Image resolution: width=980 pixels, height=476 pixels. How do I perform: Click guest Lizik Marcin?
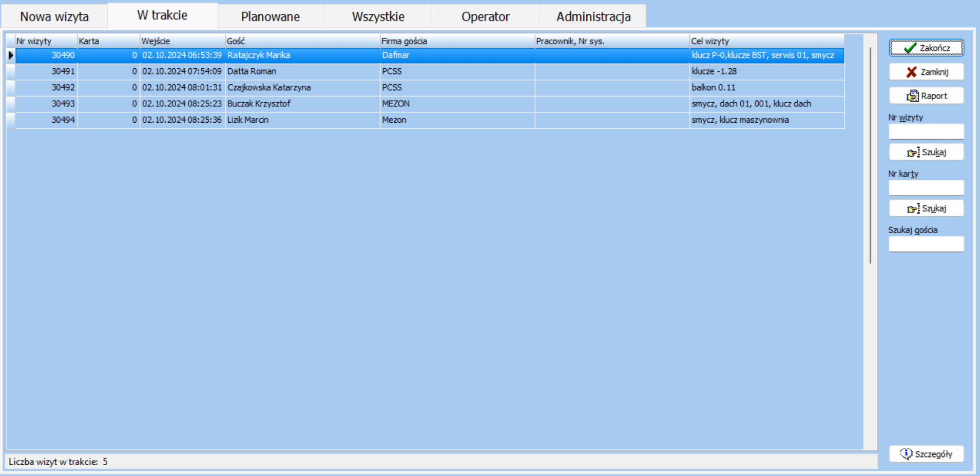coord(248,120)
